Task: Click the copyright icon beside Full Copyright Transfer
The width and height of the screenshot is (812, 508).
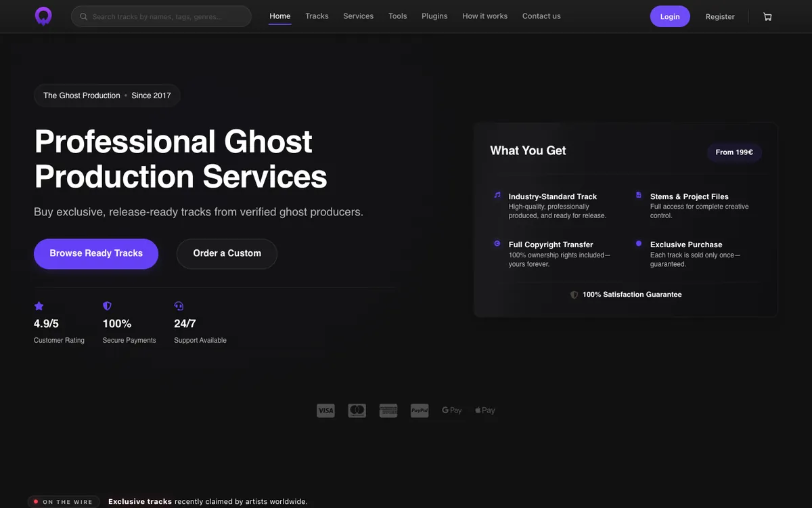Action: [497, 243]
